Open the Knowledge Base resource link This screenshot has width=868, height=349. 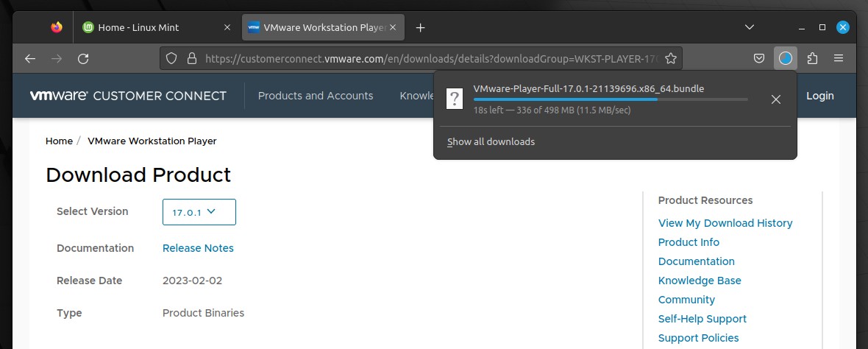click(x=700, y=281)
